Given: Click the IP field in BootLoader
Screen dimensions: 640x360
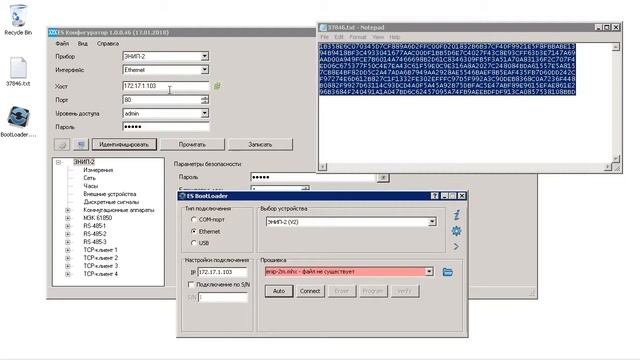Looking at the screenshot, I should [222, 272].
